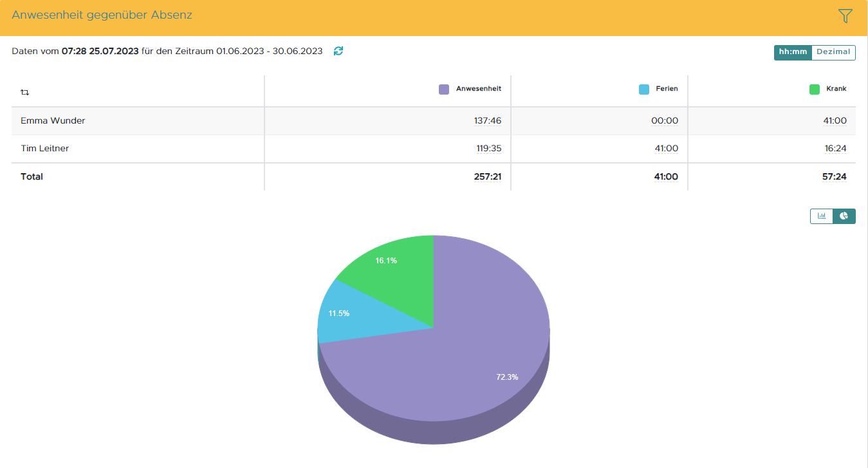The image size is (868, 468).
Task: Click Emma Wunder's Anwesenheit value 137:46
Action: (488, 120)
